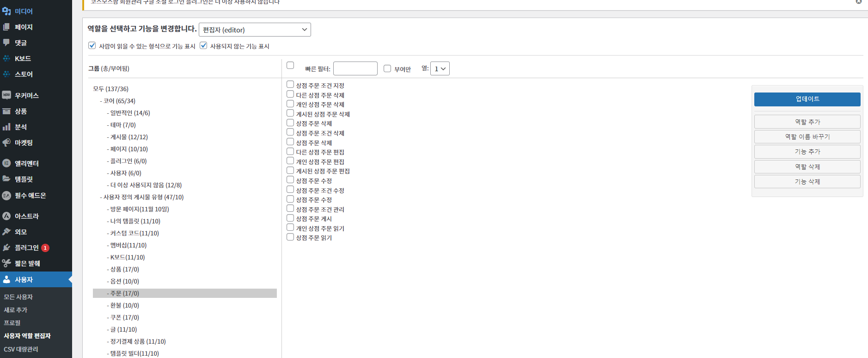
Task: Click the 플러그인 plug icon
Action: (6, 247)
